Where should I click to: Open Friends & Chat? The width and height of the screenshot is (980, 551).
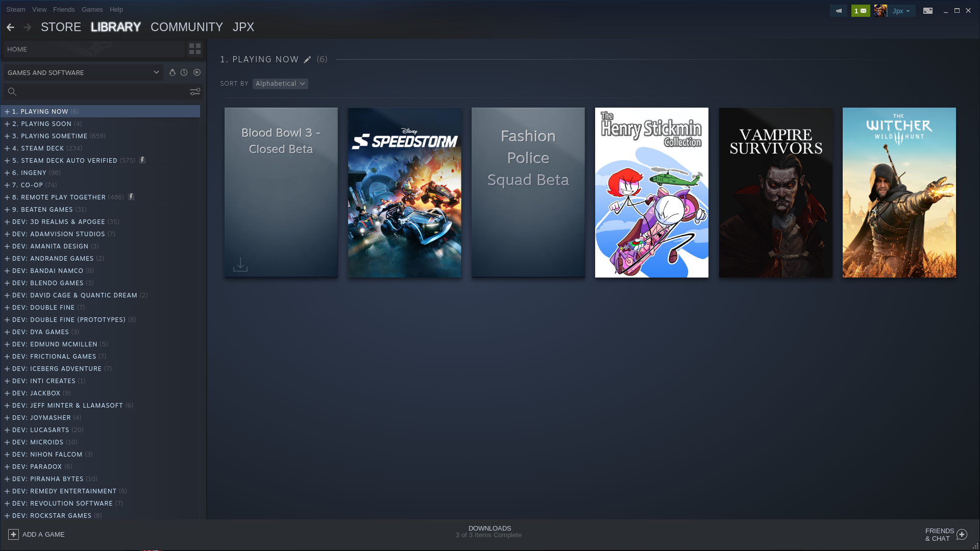click(x=944, y=534)
